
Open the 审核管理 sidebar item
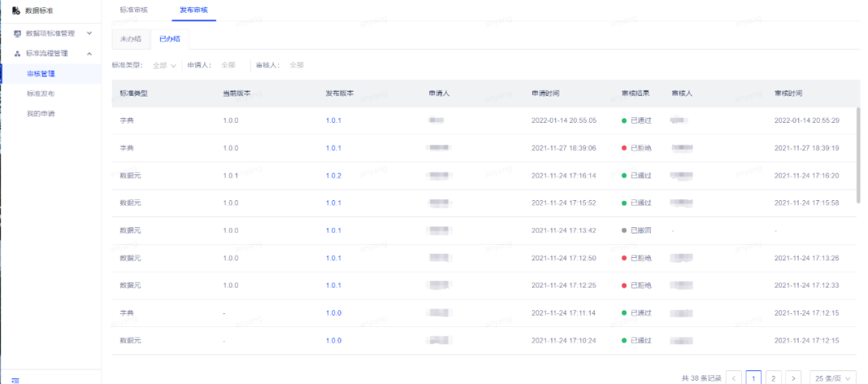click(x=51, y=74)
